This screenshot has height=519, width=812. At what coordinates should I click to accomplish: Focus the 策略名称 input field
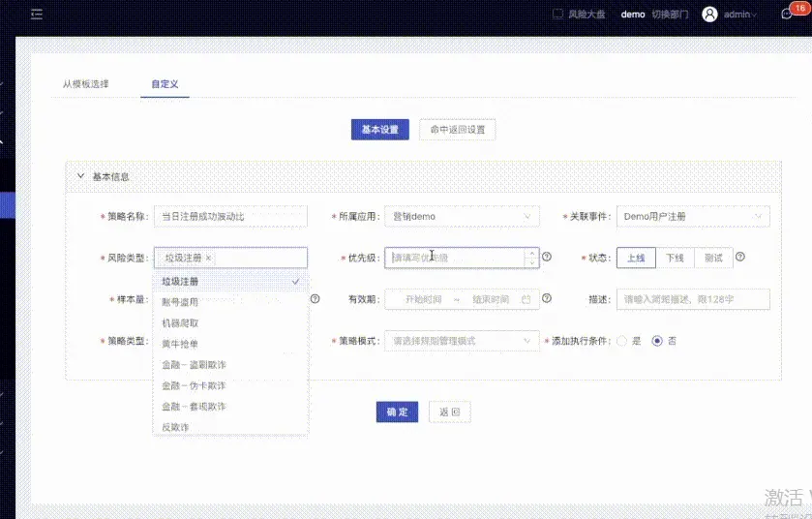(230, 217)
